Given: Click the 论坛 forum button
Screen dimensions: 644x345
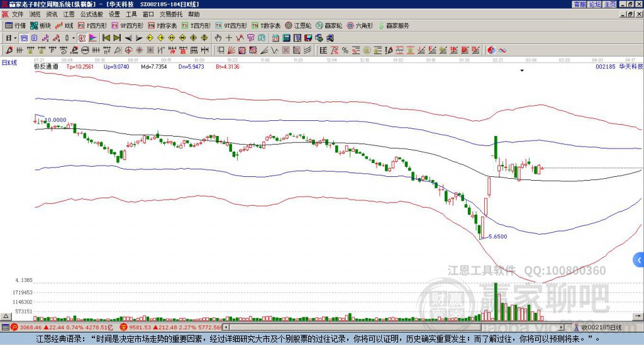Looking at the screenshot, I should click(595, 4).
